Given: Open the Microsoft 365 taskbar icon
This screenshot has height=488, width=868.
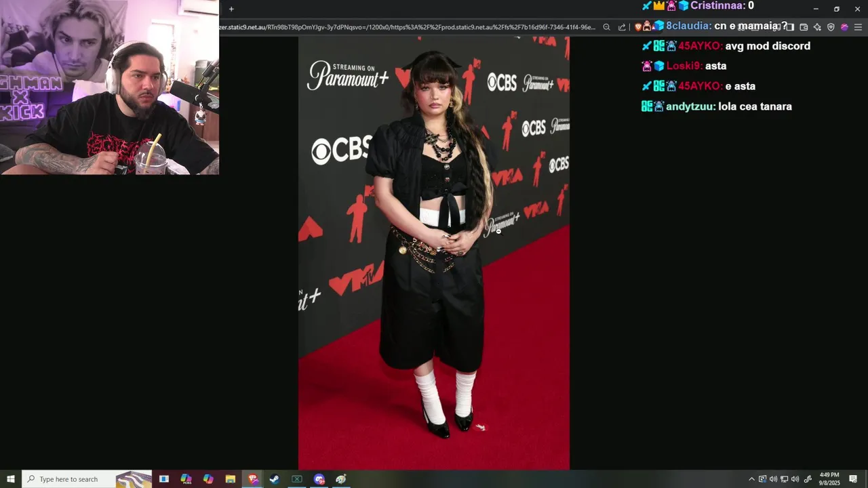Looking at the screenshot, I should [x=186, y=479].
